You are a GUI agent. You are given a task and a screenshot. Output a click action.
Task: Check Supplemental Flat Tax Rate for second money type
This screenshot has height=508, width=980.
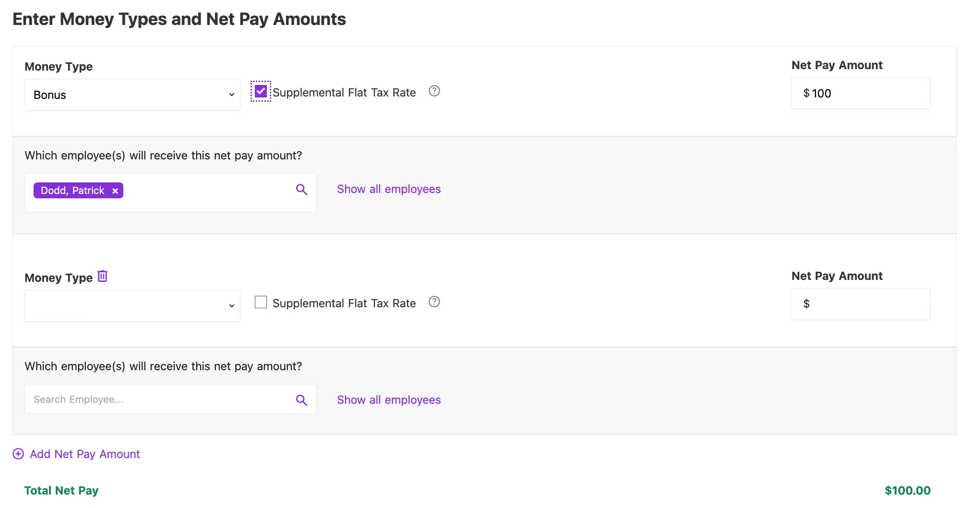pyautogui.click(x=261, y=302)
